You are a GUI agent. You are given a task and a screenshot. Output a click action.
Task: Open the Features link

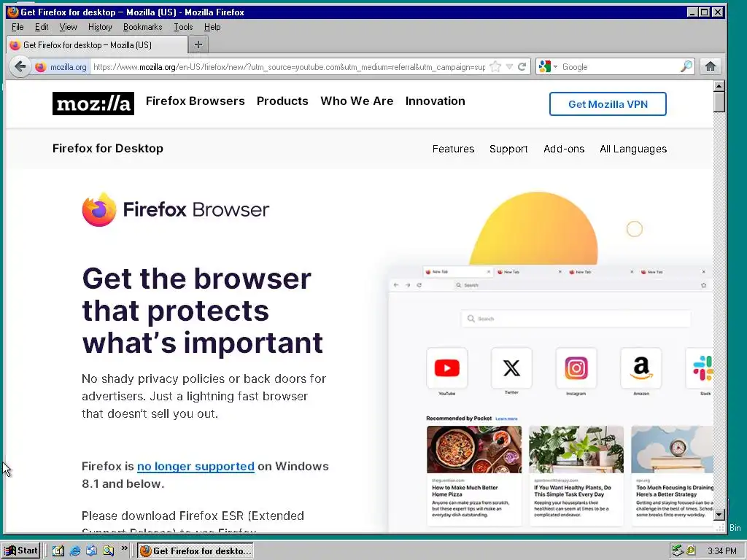point(453,149)
